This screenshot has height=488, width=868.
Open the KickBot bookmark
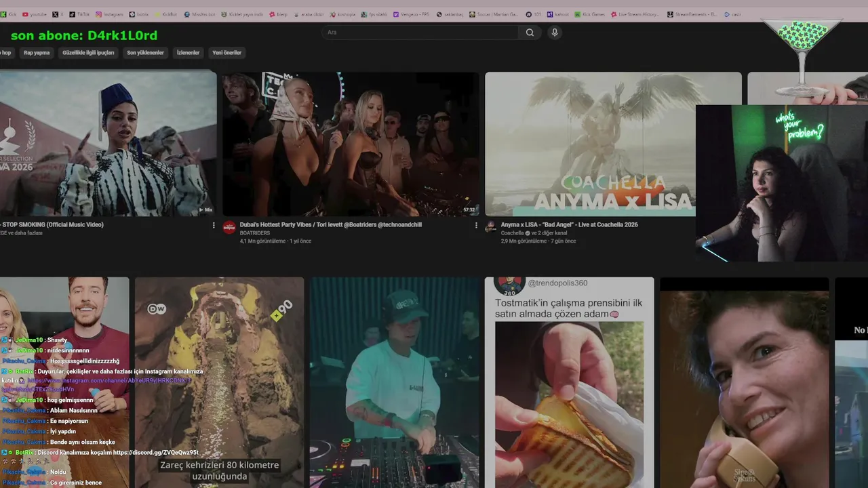point(165,14)
